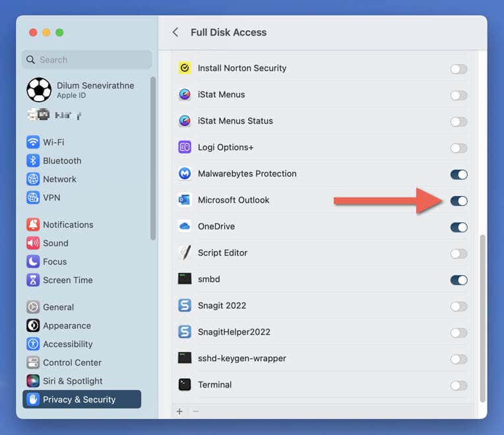Click the Screen Time hourglass icon
504x435 pixels.
click(33, 280)
